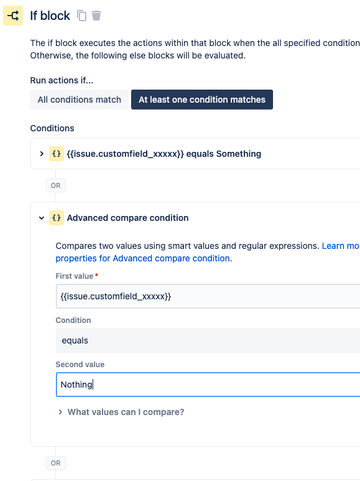
Task: Click the Advanced compare condition title
Action: coord(128,218)
